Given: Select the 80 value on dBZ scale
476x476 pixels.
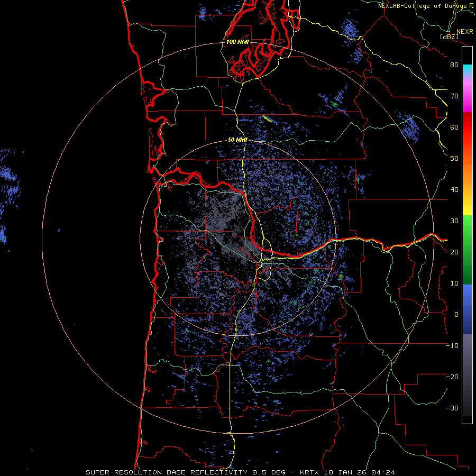Looking at the screenshot, I should (454, 65).
